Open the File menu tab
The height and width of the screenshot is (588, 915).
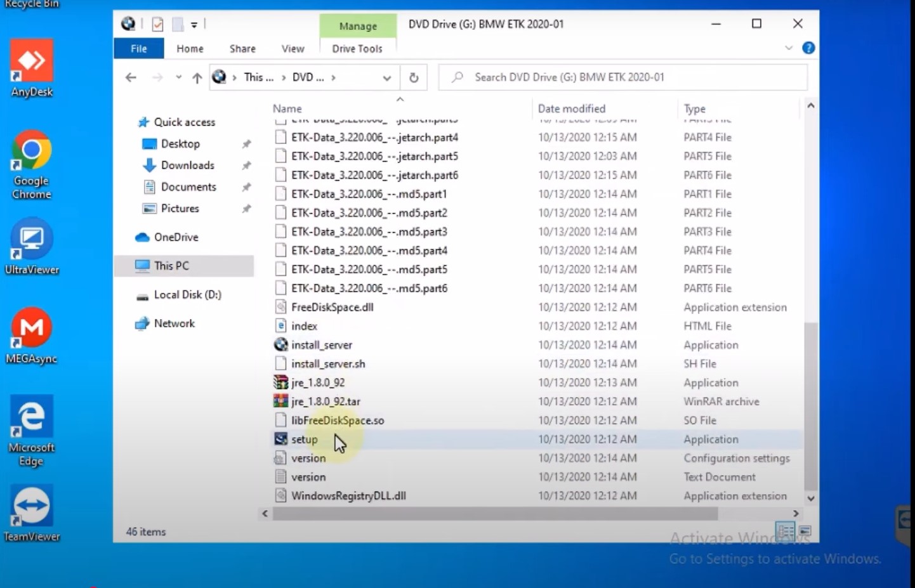click(x=138, y=49)
